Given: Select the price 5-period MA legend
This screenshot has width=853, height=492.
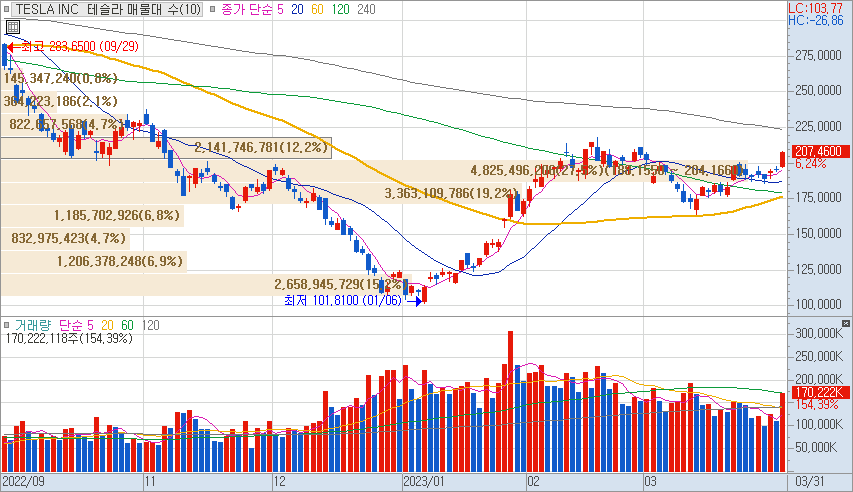Looking at the screenshot, I should (280, 9).
